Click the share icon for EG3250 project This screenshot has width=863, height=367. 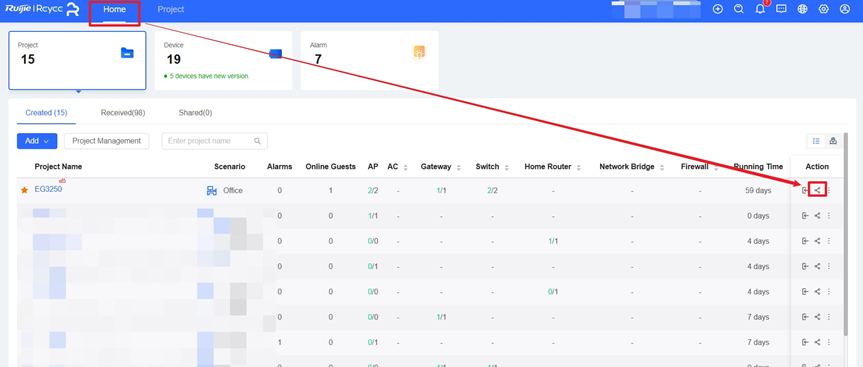[x=817, y=190]
